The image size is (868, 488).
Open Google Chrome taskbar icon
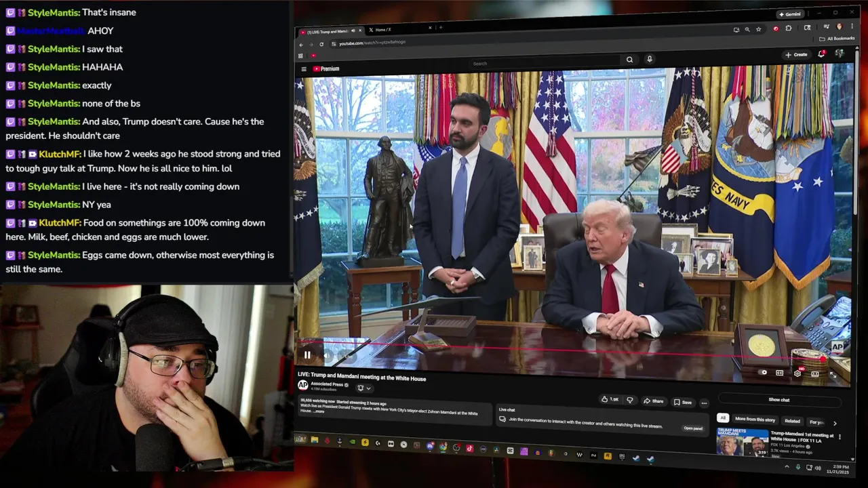pyautogui.click(x=443, y=447)
